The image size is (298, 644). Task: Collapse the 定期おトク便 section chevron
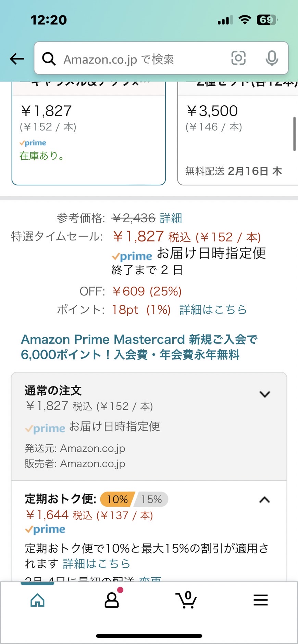(x=265, y=500)
